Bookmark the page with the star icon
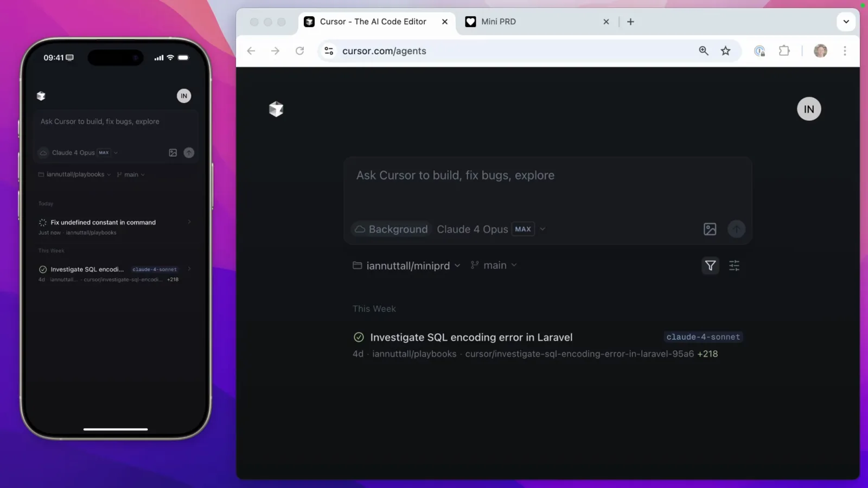 click(725, 51)
